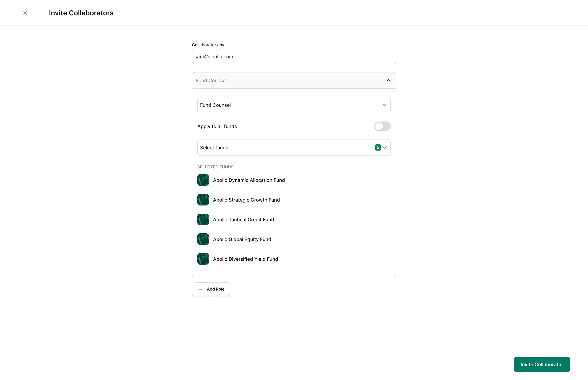Close the Invite Collaborators dialog
This screenshot has width=588, height=380.
pos(25,13)
